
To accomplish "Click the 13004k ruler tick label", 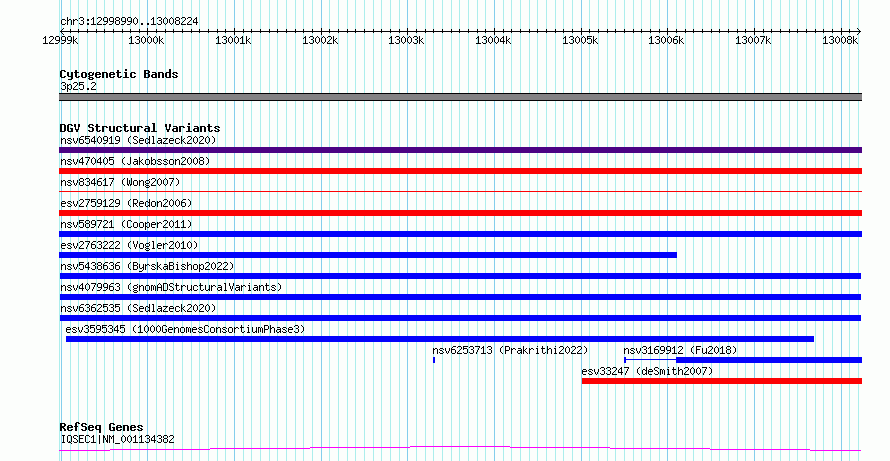I will (x=493, y=41).
